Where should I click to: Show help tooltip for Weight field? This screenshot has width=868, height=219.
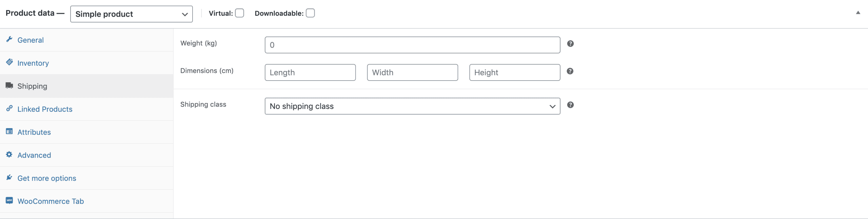click(570, 44)
